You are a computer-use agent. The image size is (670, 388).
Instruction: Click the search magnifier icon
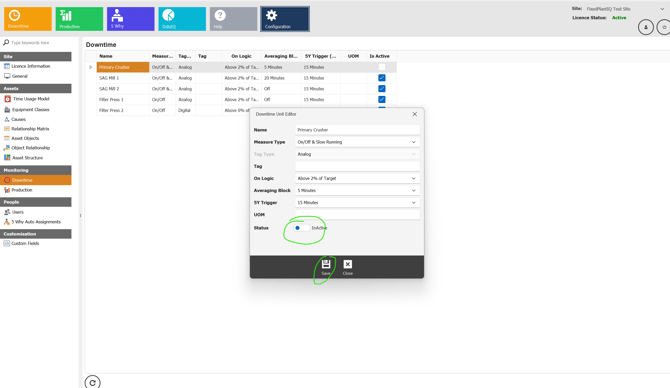(x=6, y=42)
